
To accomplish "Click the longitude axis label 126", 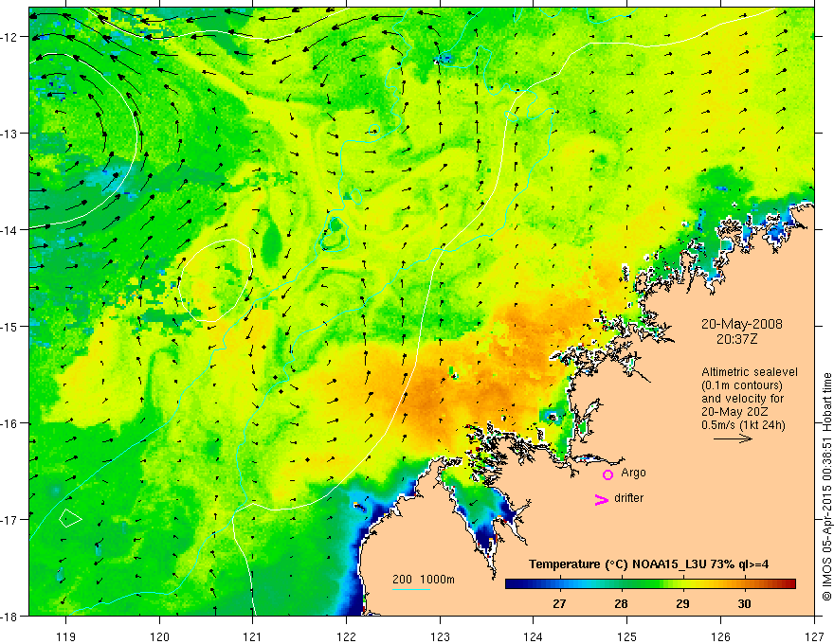I will [720, 636].
